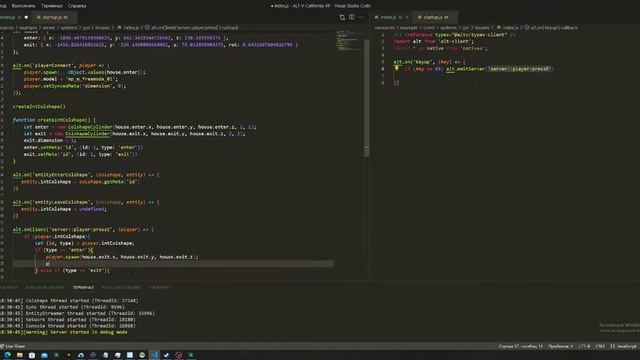This screenshot has width=640, height=360.
Task: Expand the 'client' breadcrumb in right editor
Action: pyautogui.click(x=429, y=28)
